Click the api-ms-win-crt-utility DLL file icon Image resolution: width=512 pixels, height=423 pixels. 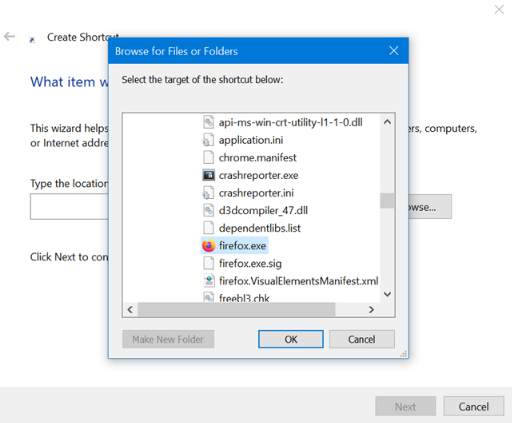click(209, 122)
